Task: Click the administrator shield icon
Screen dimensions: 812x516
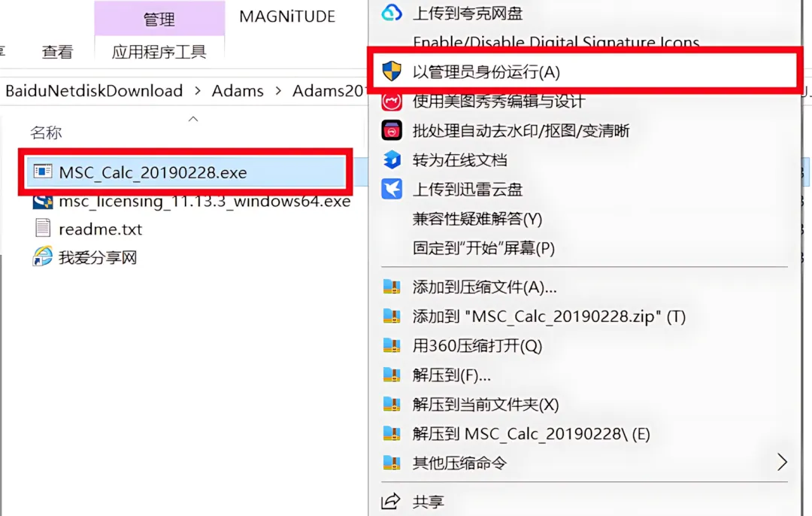Action: [392, 71]
